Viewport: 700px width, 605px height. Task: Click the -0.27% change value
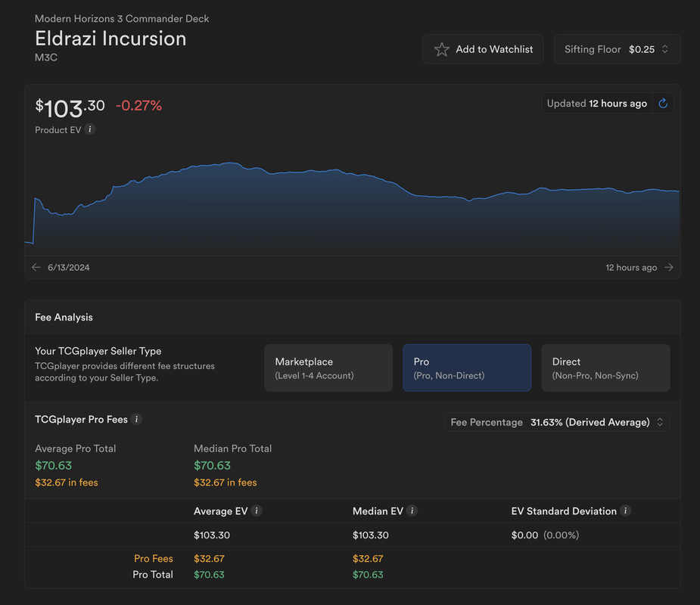(138, 106)
